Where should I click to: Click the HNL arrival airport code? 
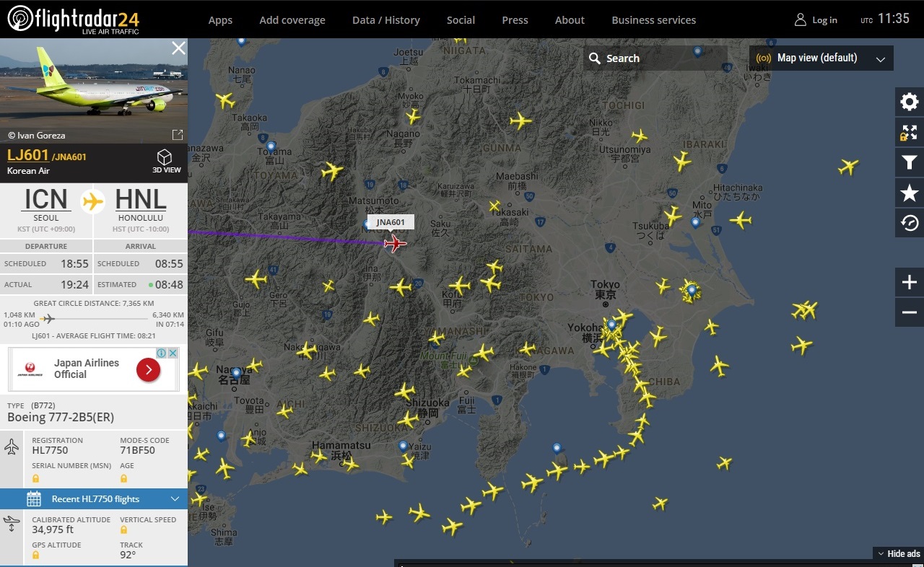[141, 199]
